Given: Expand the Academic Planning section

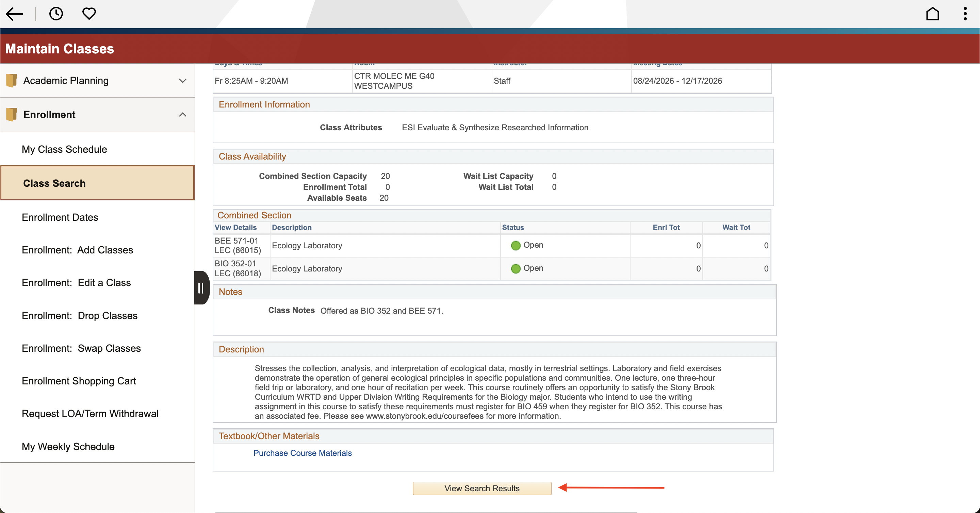Looking at the screenshot, I should [x=183, y=81].
